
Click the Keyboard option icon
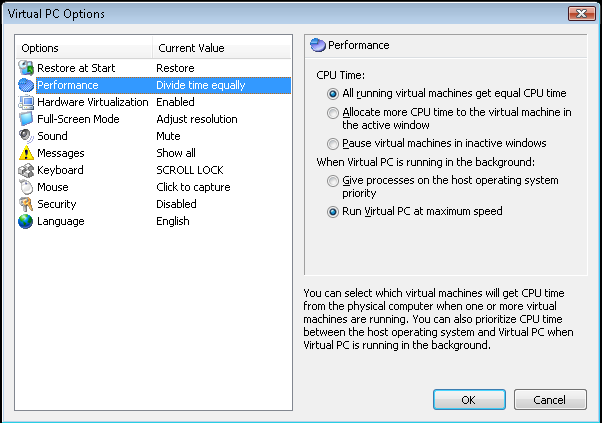(x=26, y=170)
